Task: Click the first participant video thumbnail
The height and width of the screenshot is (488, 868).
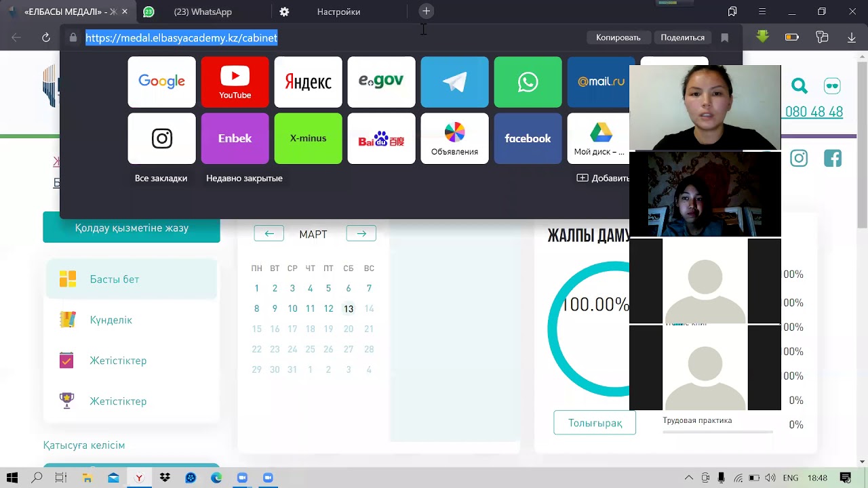Action: [705, 107]
